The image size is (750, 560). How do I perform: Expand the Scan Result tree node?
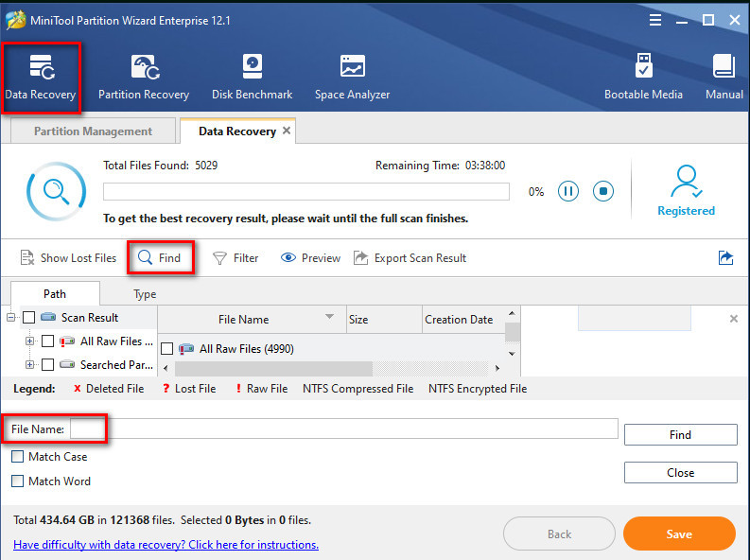[x=12, y=318]
